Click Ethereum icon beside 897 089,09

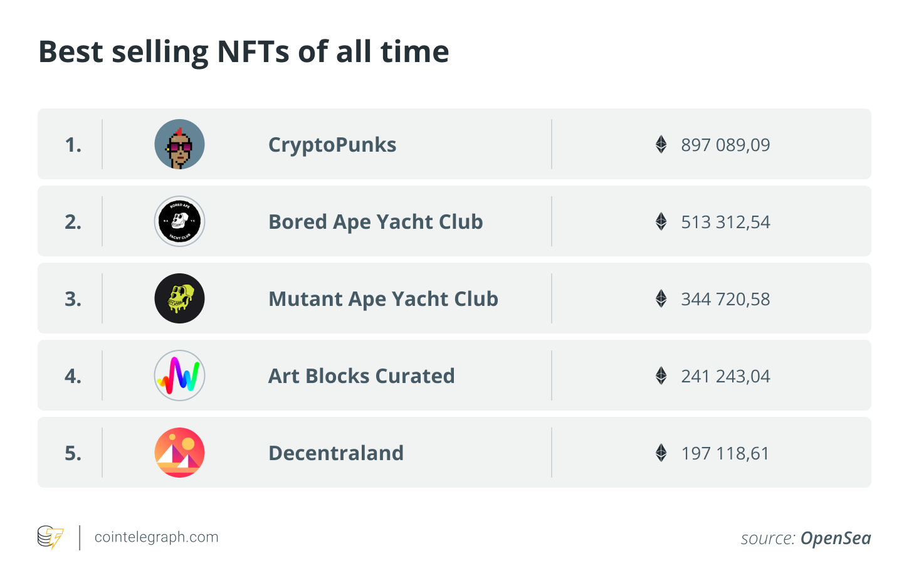[x=661, y=144]
